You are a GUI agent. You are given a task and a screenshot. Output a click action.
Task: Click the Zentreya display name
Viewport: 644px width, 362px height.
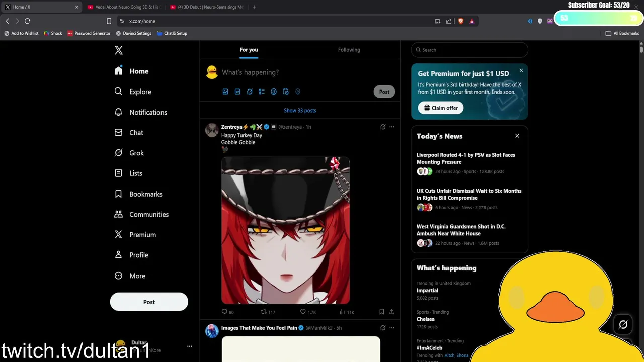click(x=231, y=127)
